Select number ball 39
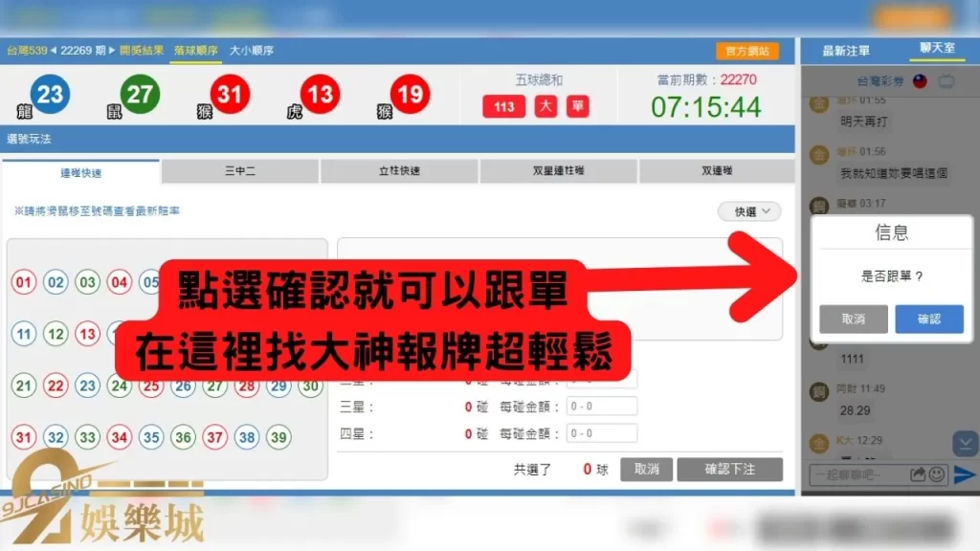The width and height of the screenshot is (980, 551). point(278,438)
